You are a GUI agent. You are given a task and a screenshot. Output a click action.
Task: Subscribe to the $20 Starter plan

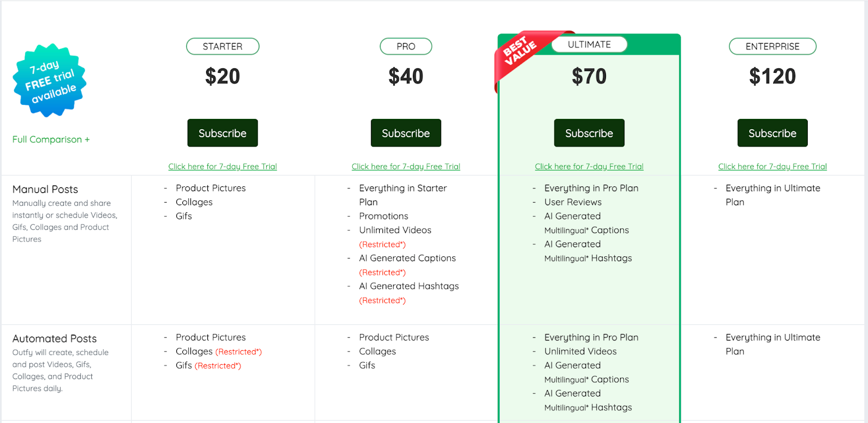click(222, 133)
